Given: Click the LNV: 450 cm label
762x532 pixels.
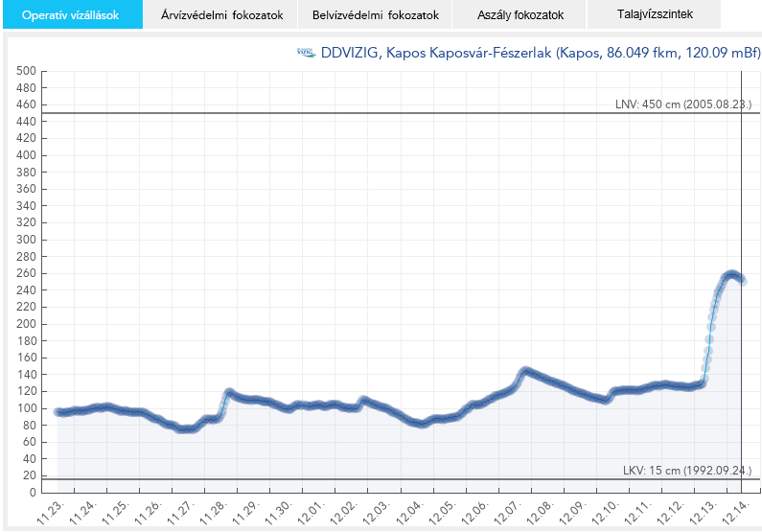Looking at the screenshot, I should tap(681, 104).
